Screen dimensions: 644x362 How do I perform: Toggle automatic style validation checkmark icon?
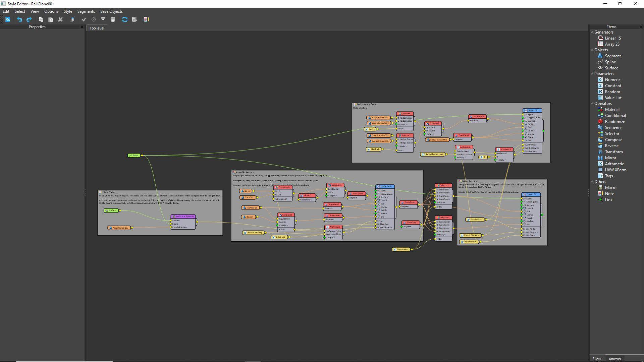84,19
